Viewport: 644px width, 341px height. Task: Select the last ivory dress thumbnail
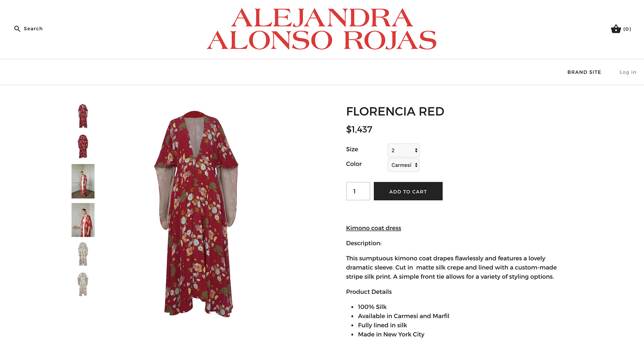(x=83, y=284)
